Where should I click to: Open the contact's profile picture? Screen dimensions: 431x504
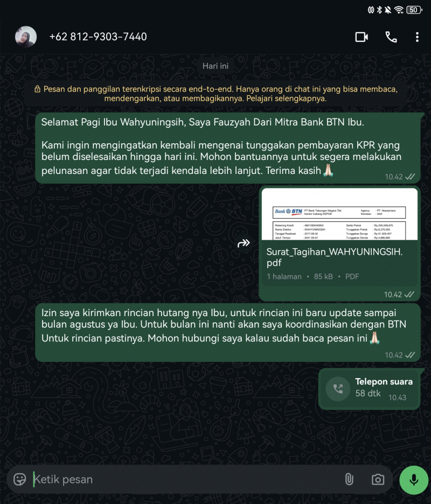pyautogui.click(x=26, y=37)
